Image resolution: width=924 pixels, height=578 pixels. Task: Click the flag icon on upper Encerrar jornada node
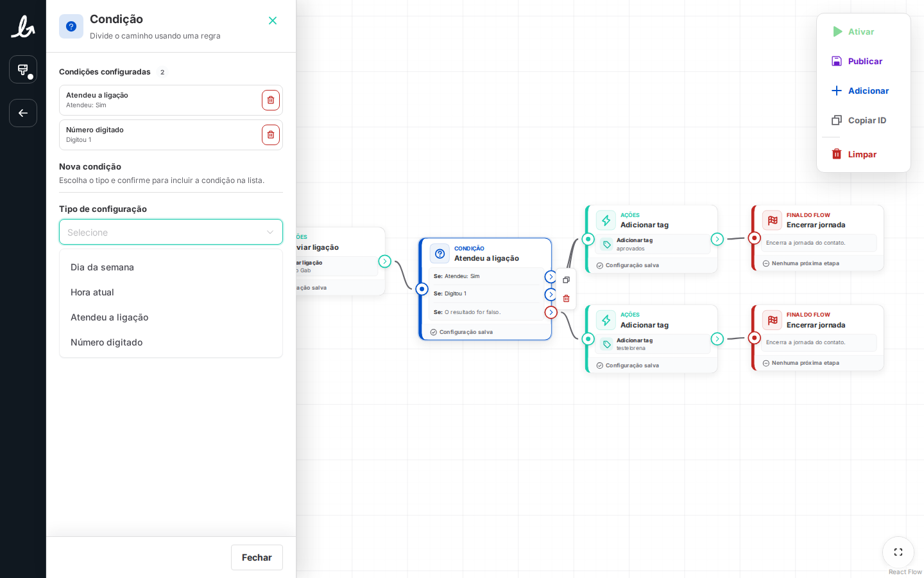click(x=773, y=220)
